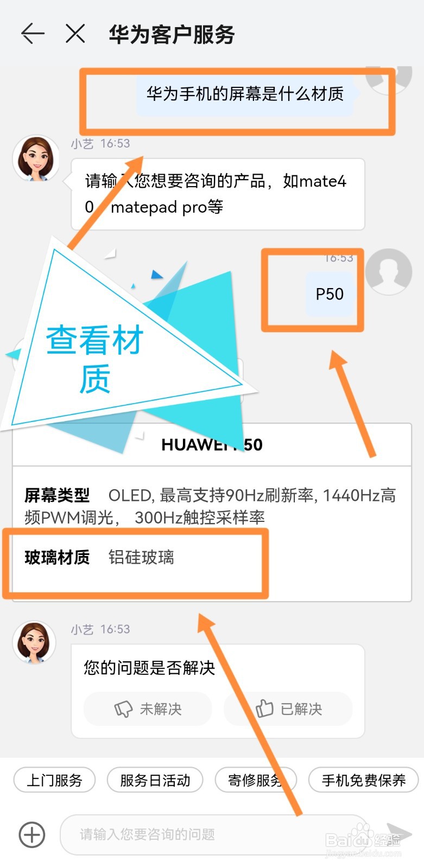
Task: Tap the HUAWEI P50 card header
Action: click(212, 445)
